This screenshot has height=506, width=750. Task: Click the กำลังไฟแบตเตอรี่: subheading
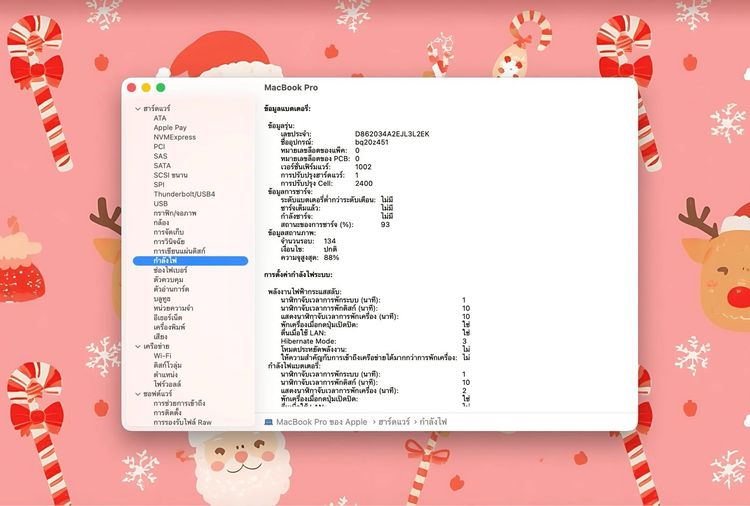click(x=294, y=366)
